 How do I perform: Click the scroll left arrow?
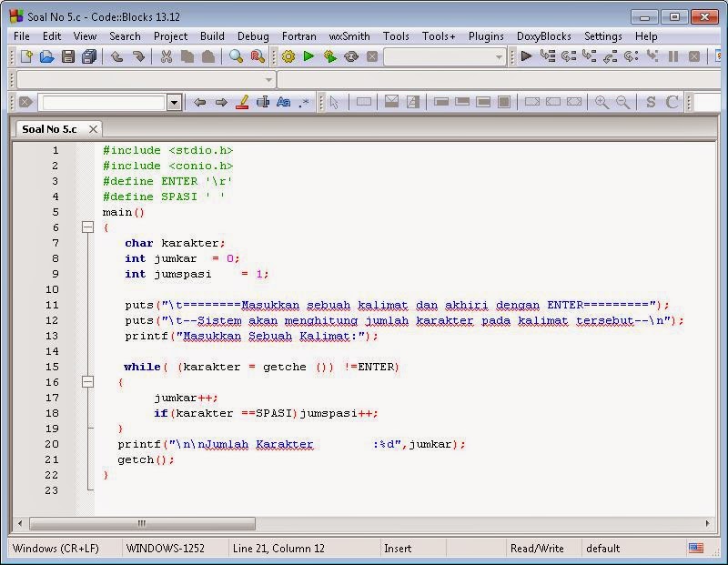pos(19,523)
